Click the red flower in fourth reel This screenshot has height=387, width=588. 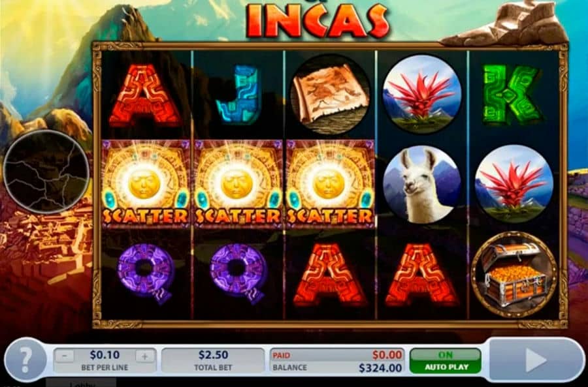point(422,94)
